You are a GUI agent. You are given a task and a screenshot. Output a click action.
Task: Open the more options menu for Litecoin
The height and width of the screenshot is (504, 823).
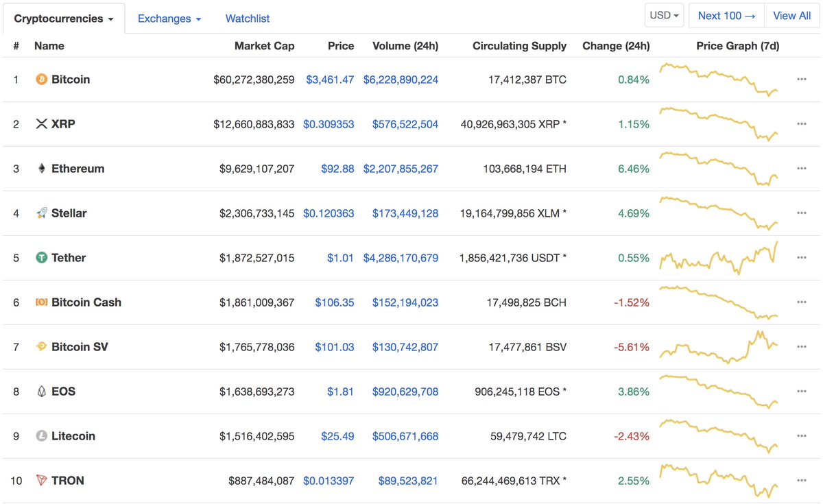pos(801,436)
